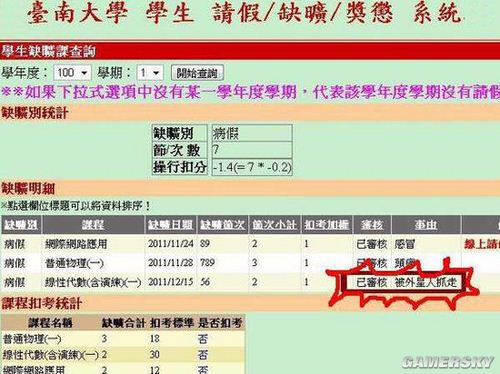
Task: Open the 學期 dropdown showing 1
Action: 150,73
